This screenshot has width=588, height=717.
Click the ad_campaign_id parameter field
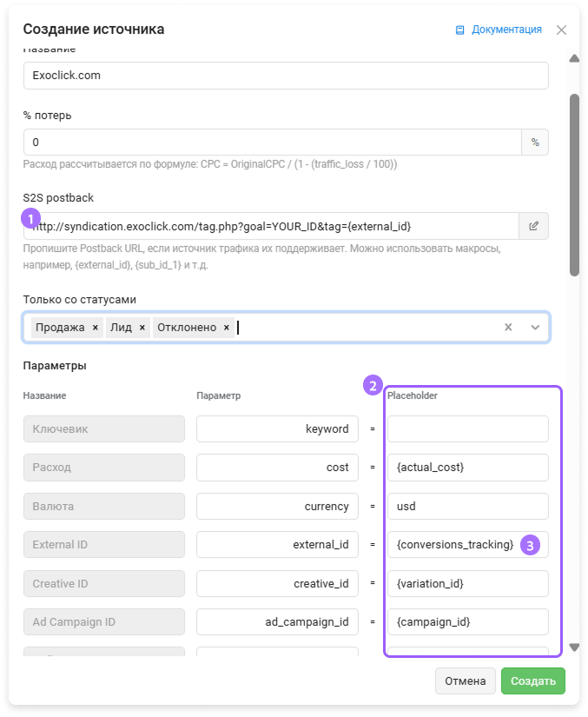click(277, 622)
